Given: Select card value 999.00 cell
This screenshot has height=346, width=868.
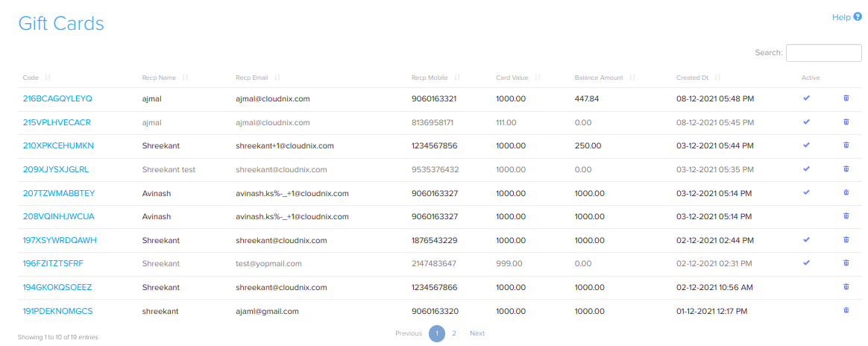Looking at the screenshot, I should (509, 263).
